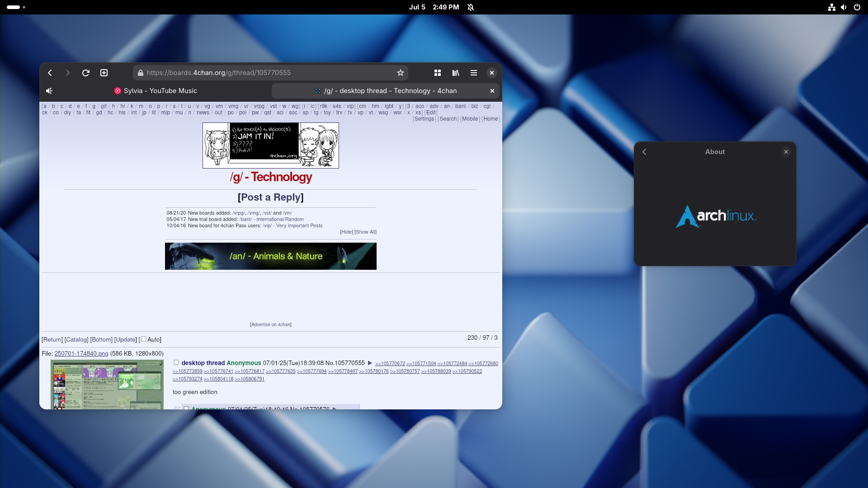Open post menu arrow for No.105770555
The height and width of the screenshot is (488, 868).
click(x=370, y=363)
